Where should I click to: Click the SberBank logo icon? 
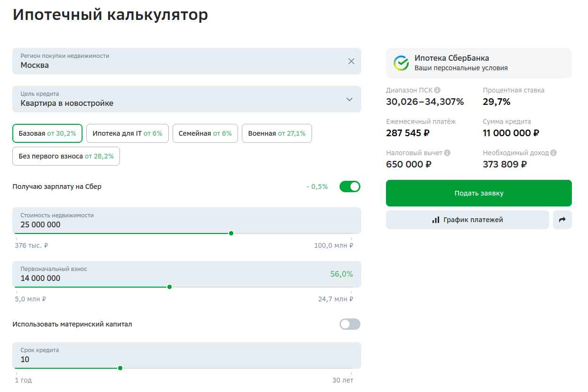401,63
